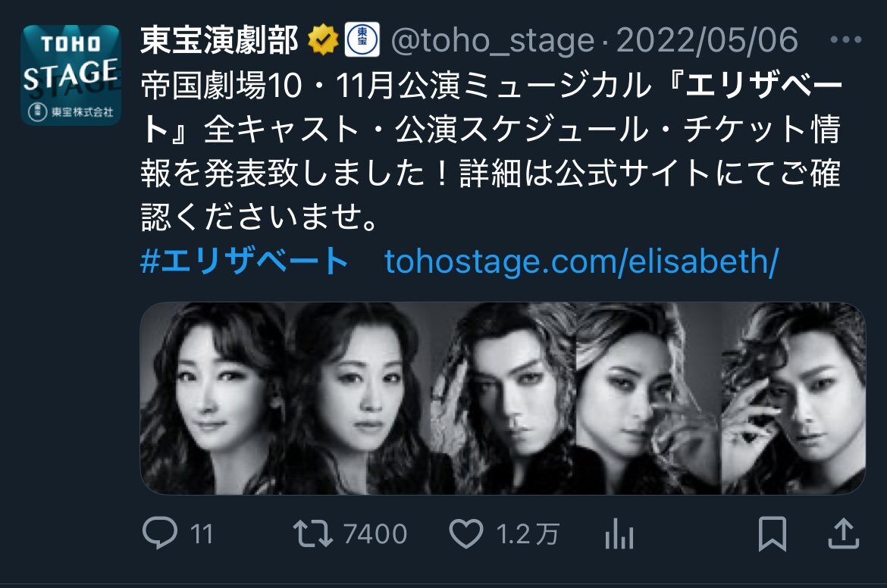The image size is (887, 588).
Task: Click the Toho affiliate badge icon
Action: (362, 40)
